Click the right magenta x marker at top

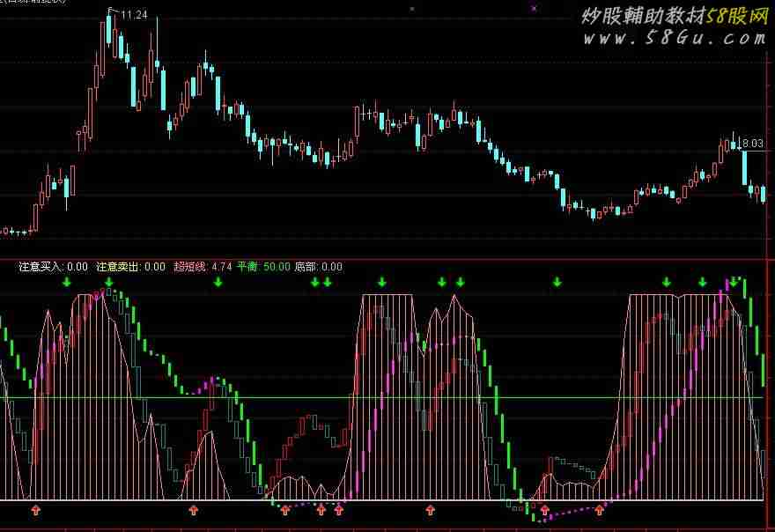coord(534,8)
